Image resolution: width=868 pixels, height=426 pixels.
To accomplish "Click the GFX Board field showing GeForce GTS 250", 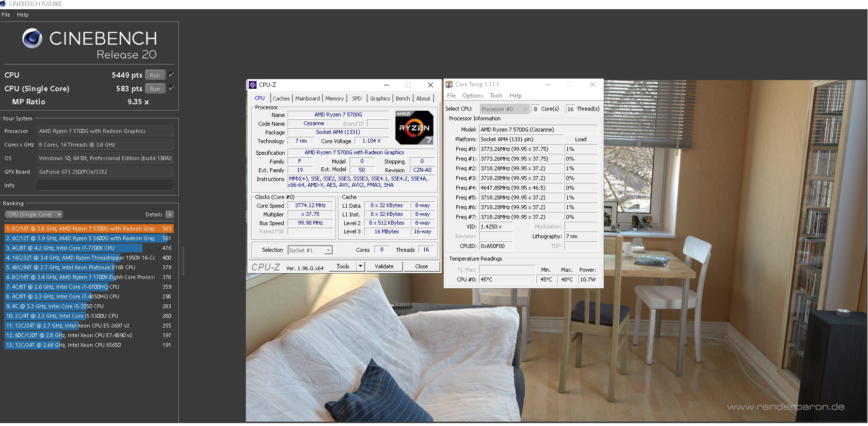I will point(105,172).
